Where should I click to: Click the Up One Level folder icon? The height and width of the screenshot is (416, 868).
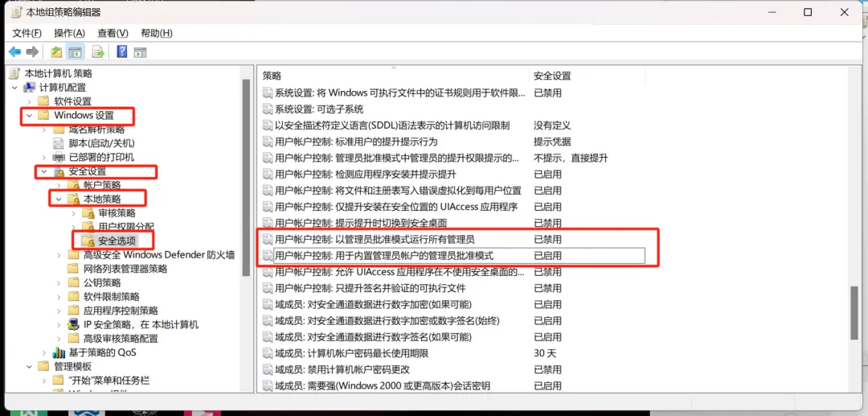(x=56, y=52)
